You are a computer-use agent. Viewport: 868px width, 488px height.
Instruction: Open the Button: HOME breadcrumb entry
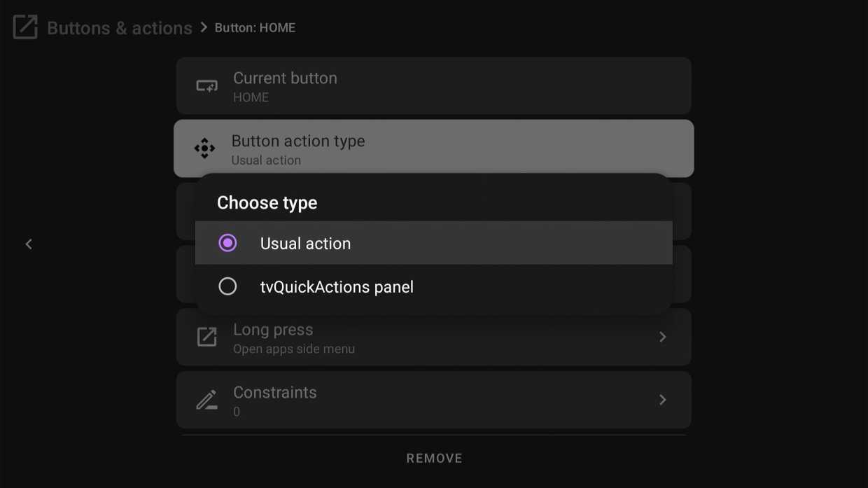point(255,27)
